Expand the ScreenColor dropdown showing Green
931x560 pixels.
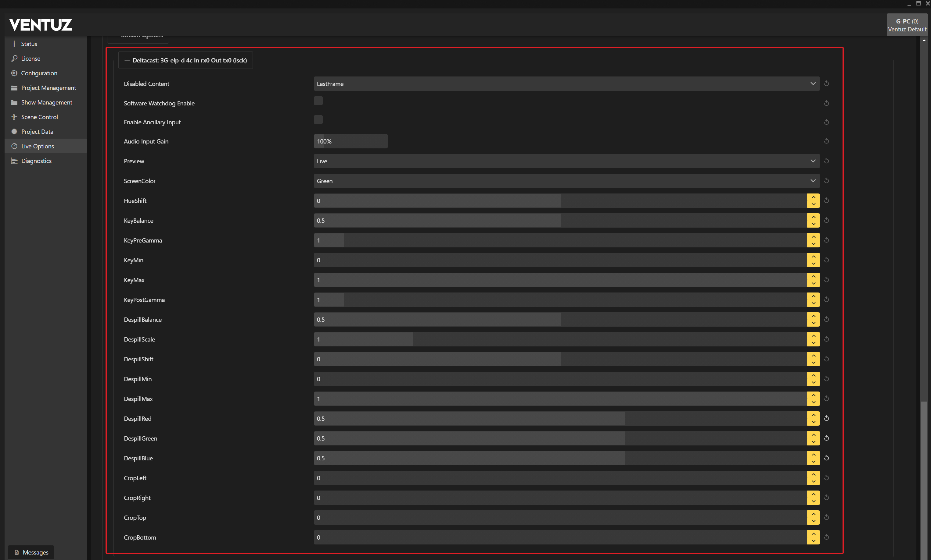566,181
